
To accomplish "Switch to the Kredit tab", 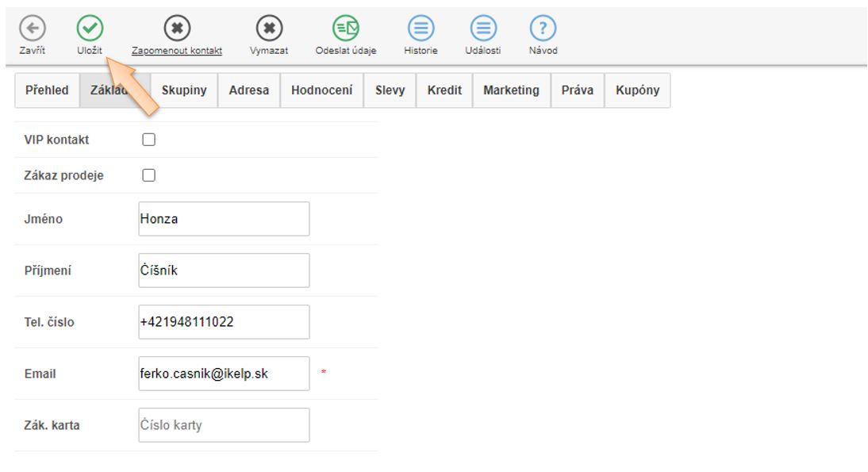I will click(x=444, y=90).
